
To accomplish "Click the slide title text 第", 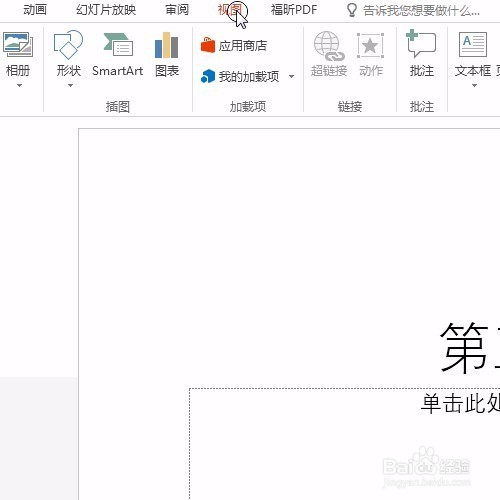I will point(464,348).
